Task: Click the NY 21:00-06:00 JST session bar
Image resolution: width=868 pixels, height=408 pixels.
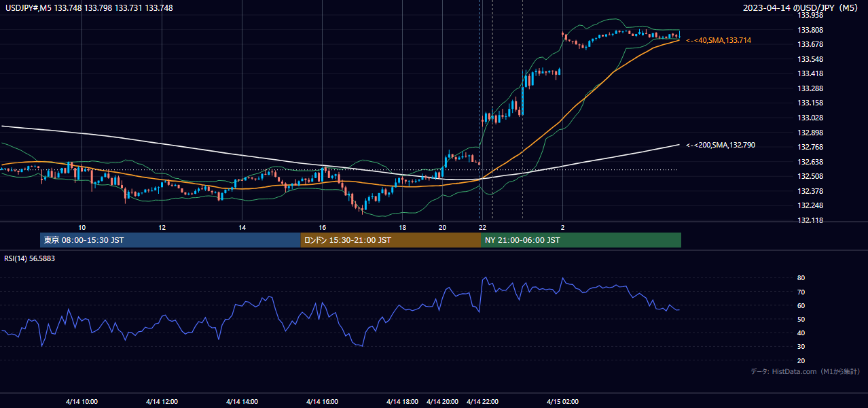Action: tap(581, 240)
